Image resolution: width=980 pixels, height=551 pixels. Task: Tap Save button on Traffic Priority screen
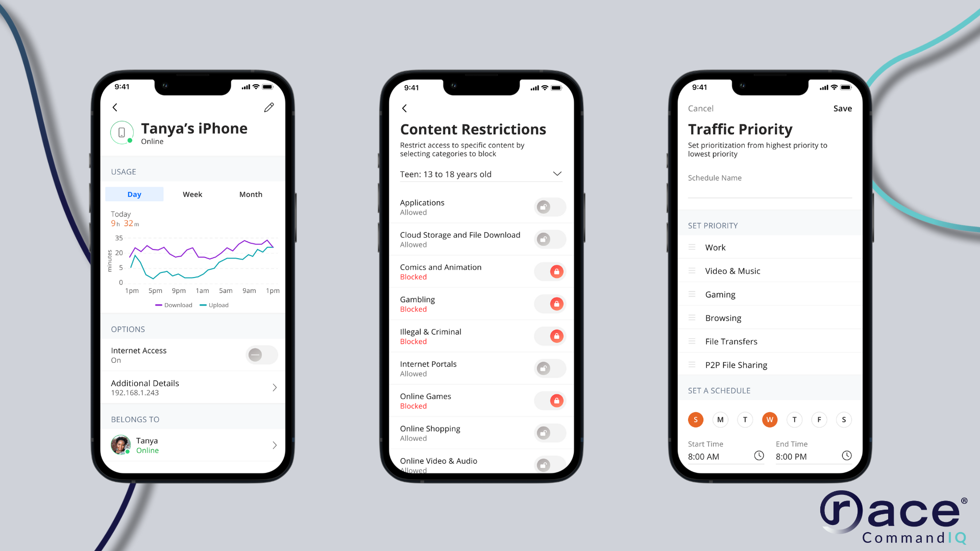pyautogui.click(x=842, y=108)
